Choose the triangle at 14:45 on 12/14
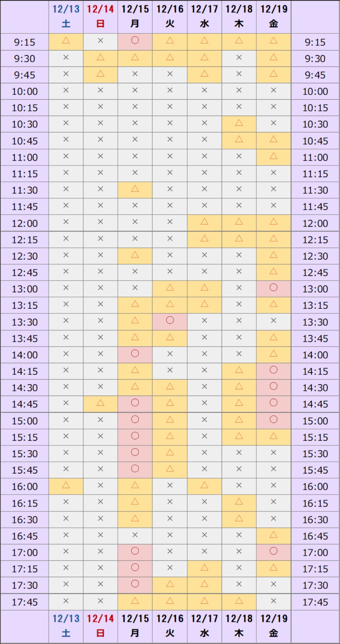 tap(100, 403)
